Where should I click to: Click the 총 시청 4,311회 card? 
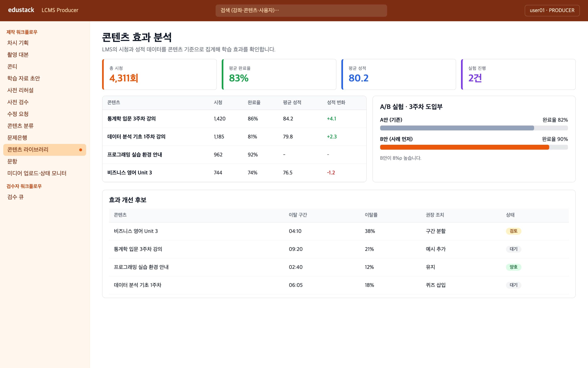click(159, 74)
